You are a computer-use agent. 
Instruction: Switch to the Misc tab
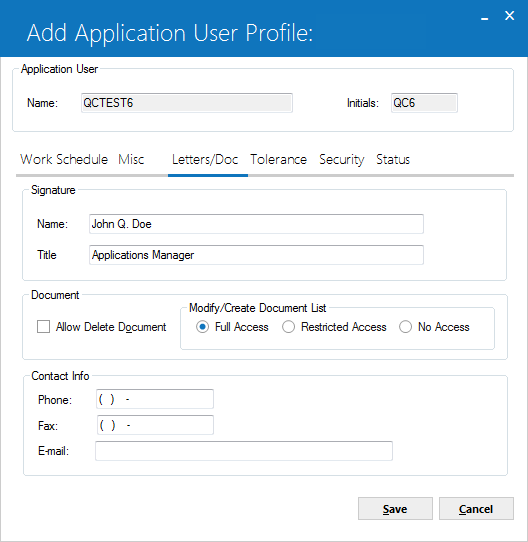click(x=131, y=159)
